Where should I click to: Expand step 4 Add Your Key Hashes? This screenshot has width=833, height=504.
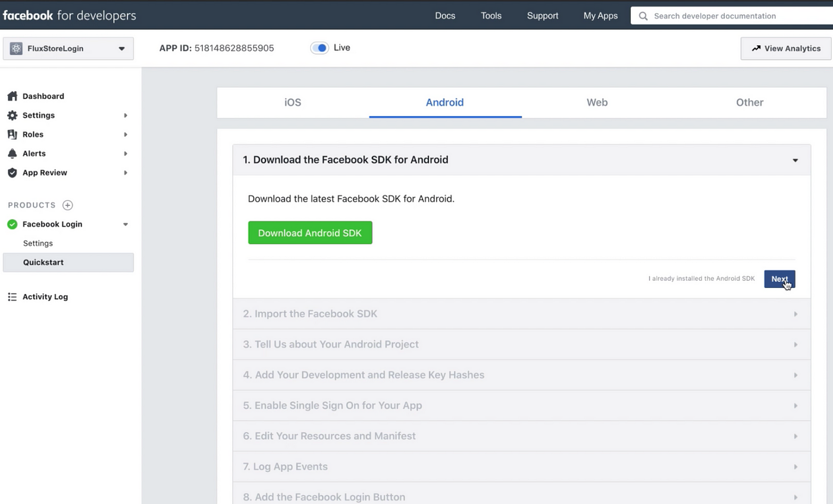click(522, 375)
